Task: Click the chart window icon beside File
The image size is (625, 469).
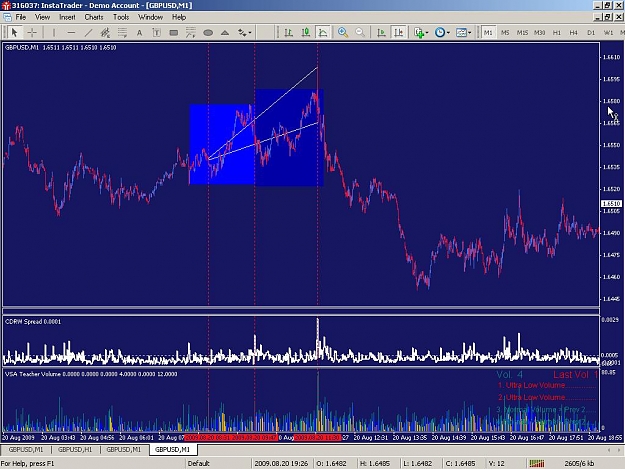Action: [7, 17]
